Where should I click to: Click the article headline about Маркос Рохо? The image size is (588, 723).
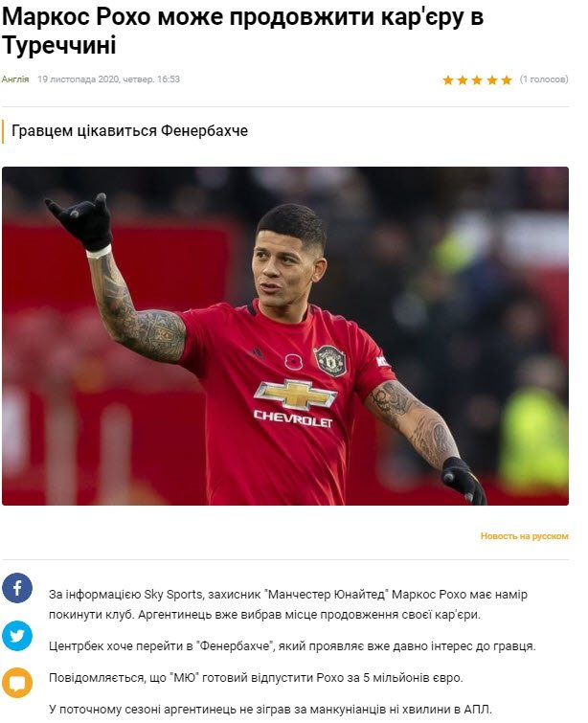242,32
